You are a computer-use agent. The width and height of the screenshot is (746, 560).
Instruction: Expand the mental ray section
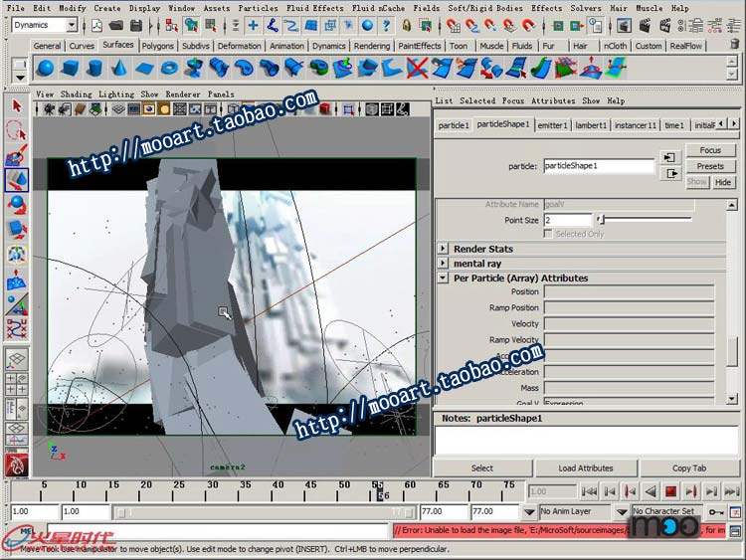[443, 264]
